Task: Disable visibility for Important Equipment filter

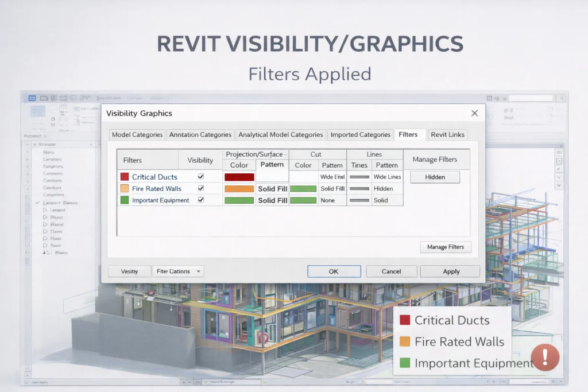Action: [x=202, y=200]
